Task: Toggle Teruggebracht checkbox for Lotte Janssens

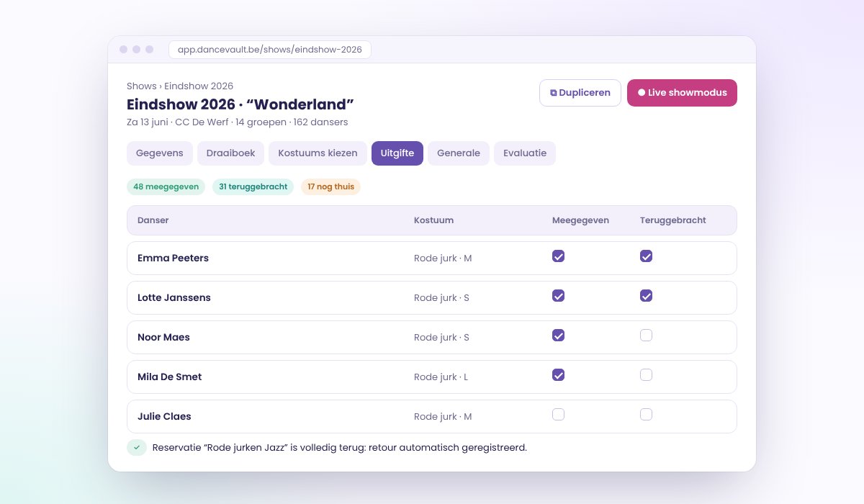Action: pos(646,296)
